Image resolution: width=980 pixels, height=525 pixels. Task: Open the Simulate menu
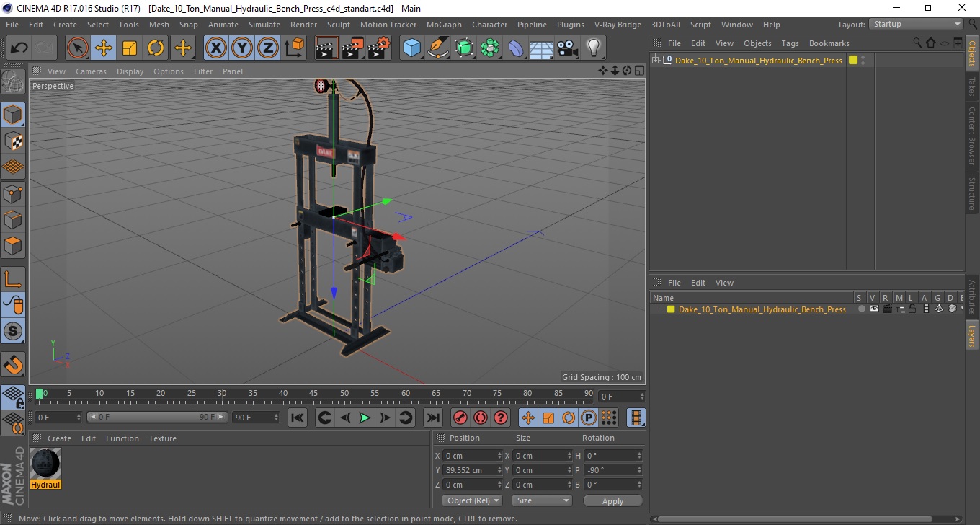coord(264,25)
